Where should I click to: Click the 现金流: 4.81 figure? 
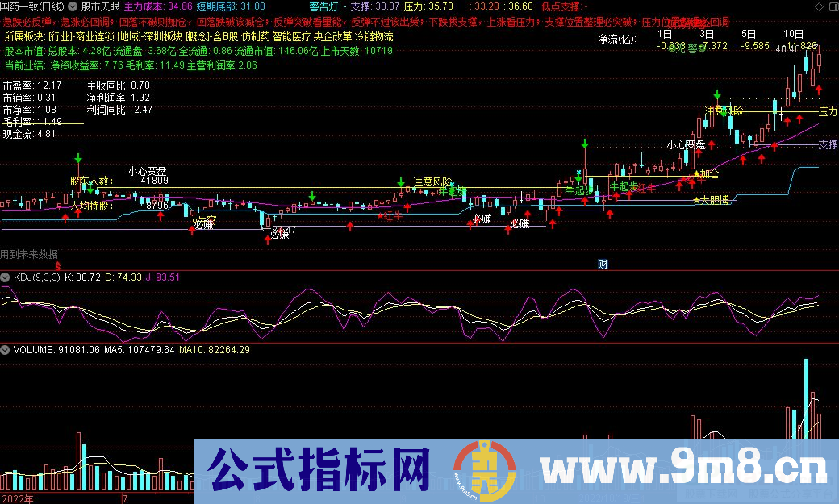point(29,134)
